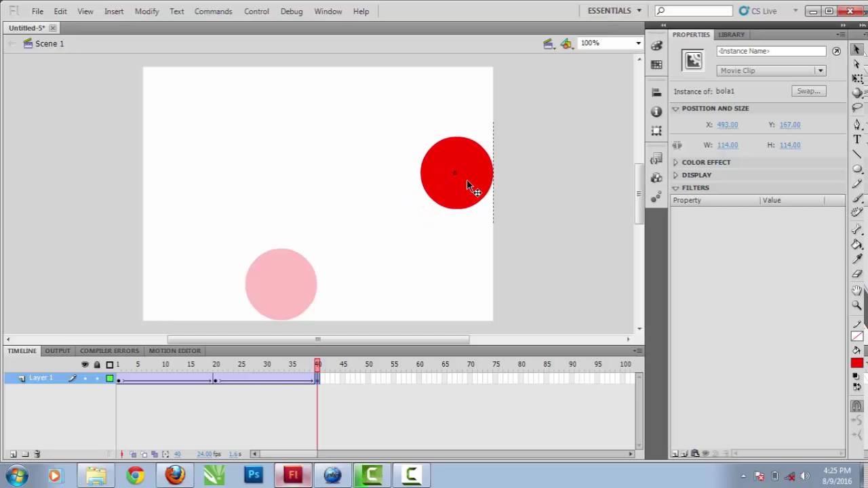
Task: Click the Swap... button
Action: [x=808, y=91]
